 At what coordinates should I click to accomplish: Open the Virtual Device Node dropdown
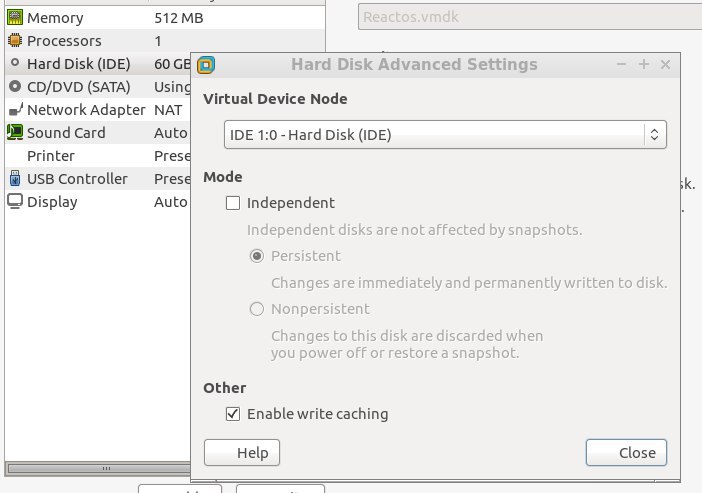click(444, 134)
